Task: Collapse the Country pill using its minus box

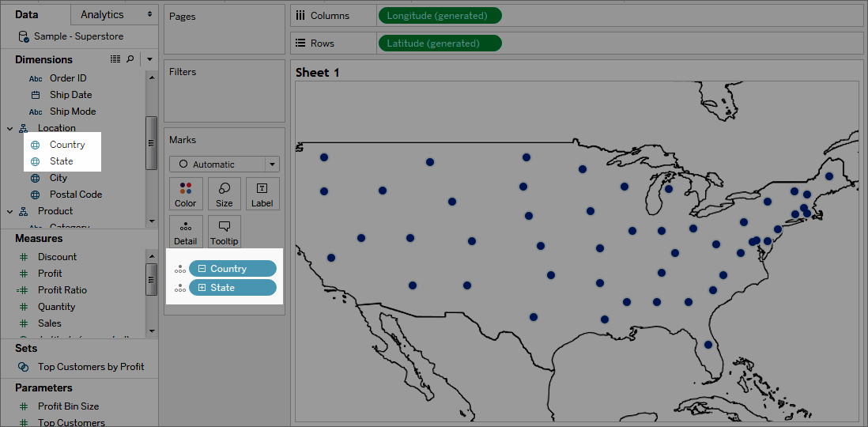Action: point(202,269)
